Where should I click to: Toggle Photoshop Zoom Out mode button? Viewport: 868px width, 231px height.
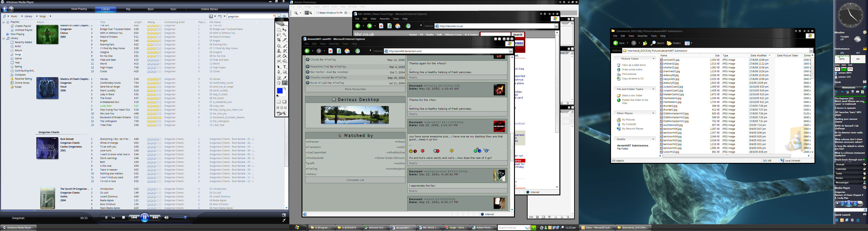[310, 13]
